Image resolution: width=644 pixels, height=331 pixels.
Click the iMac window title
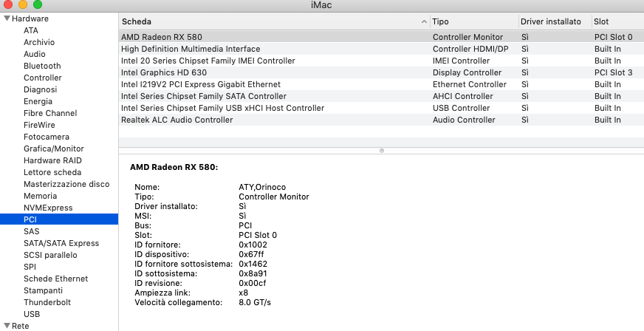pyautogui.click(x=321, y=5)
